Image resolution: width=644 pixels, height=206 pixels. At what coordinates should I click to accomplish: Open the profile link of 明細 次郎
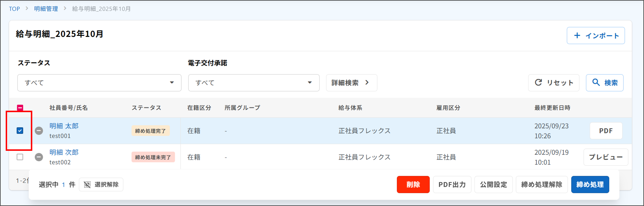64,152
